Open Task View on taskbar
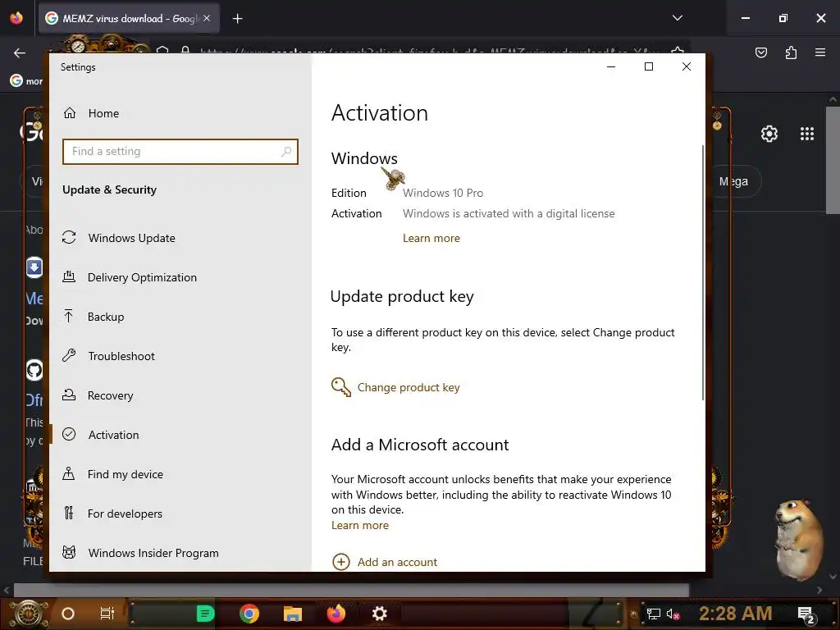This screenshot has width=840, height=630. point(107,614)
